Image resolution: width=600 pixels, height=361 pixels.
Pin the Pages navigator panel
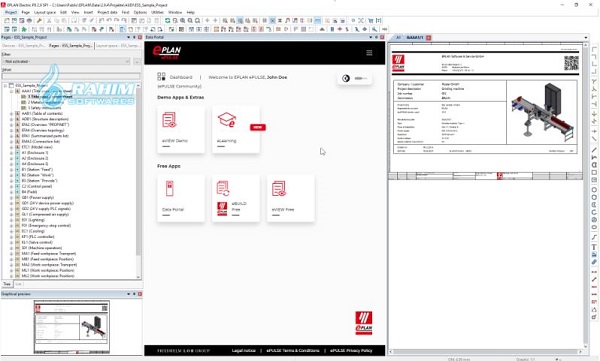point(134,37)
